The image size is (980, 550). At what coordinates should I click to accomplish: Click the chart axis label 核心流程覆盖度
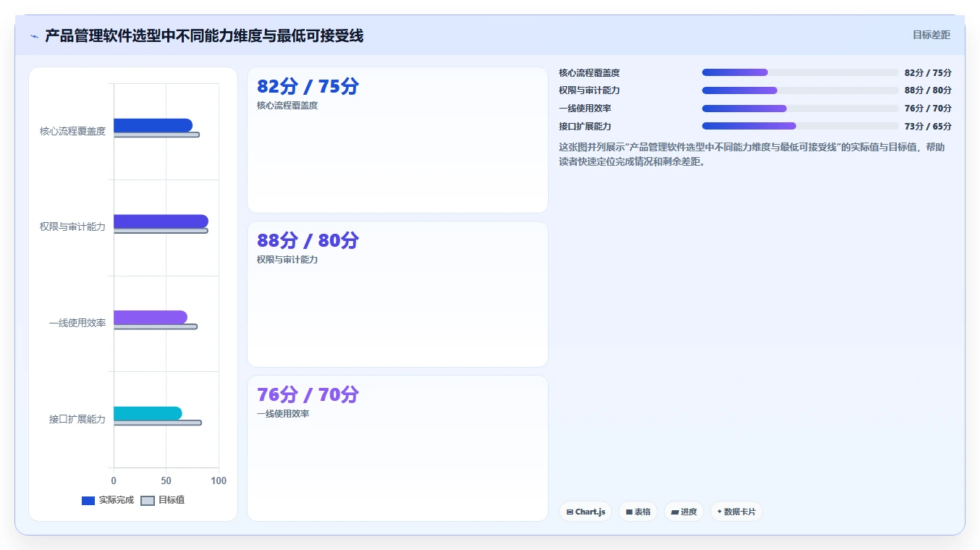coord(72,131)
